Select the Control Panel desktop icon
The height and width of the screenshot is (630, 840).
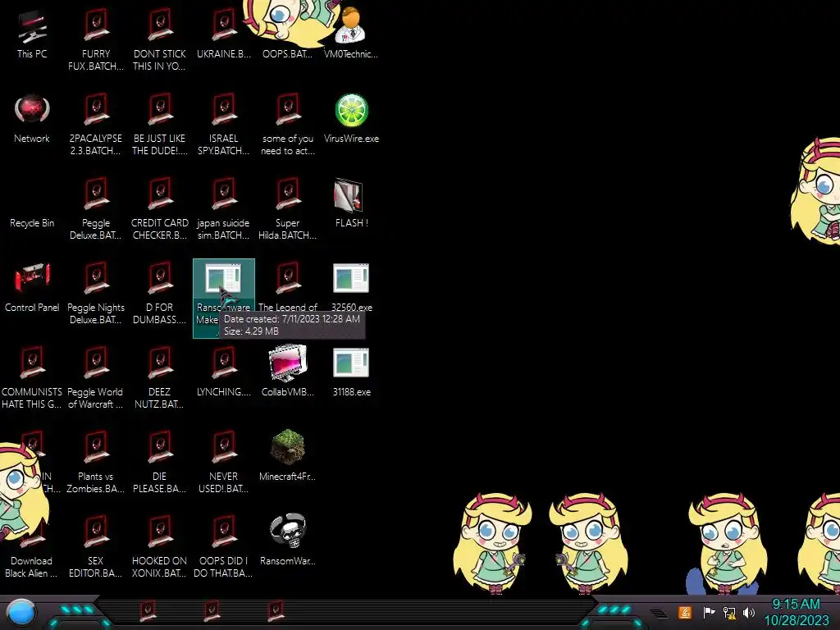coord(32,278)
